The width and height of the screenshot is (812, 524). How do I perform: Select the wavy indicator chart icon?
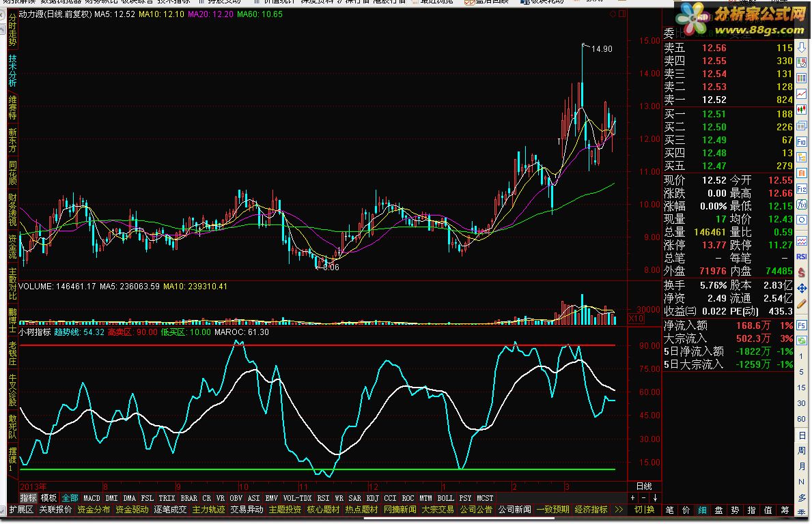802,241
